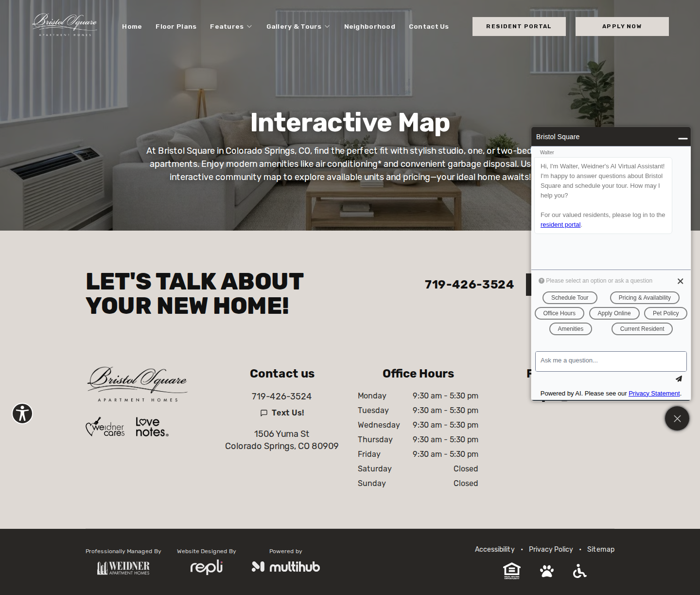Open the Contact Us menu item
This screenshot has height=595, width=700.
click(429, 26)
